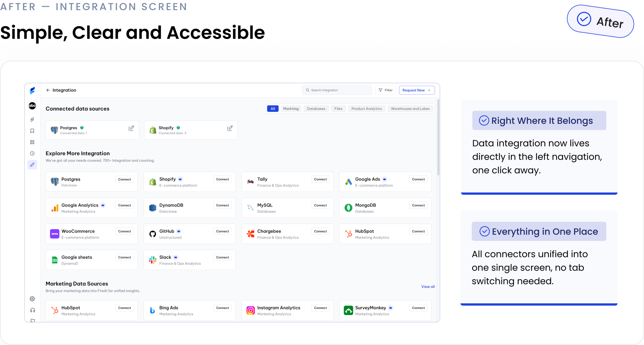Screen dimensions: 644x345
Task: Open the integration plug icon in sidebar
Action: (x=32, y=165)
